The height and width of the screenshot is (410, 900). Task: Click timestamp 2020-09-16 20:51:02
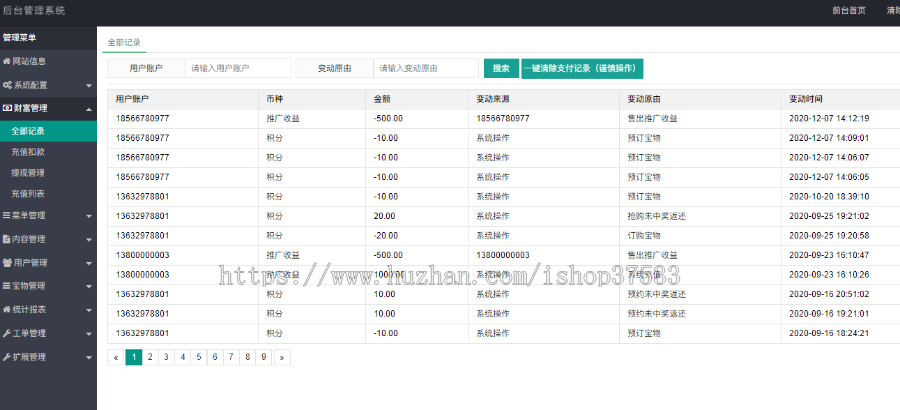[829, 295]
